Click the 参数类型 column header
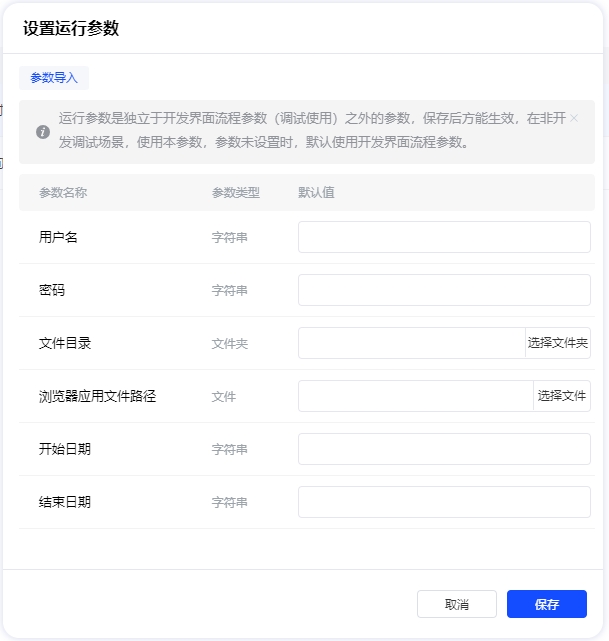Image resolution: width=609 pixels, height=641 pixels. pyautogui.click(x=236, y=192)
